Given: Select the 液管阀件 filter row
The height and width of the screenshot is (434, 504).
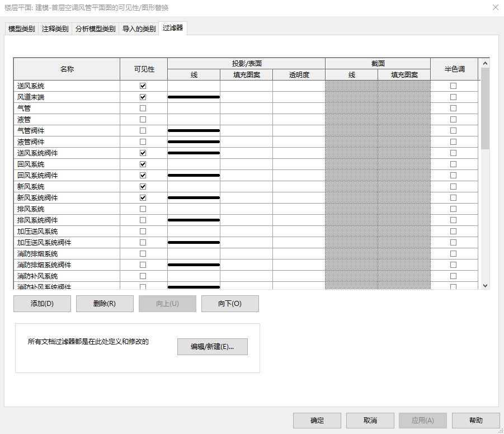Looking at the screenshot, I should tap(67, 141).
